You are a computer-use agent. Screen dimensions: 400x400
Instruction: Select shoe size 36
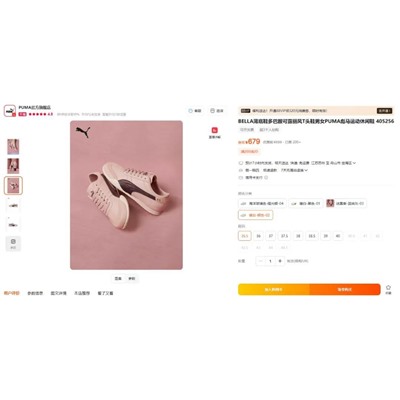tap(258, 236)
